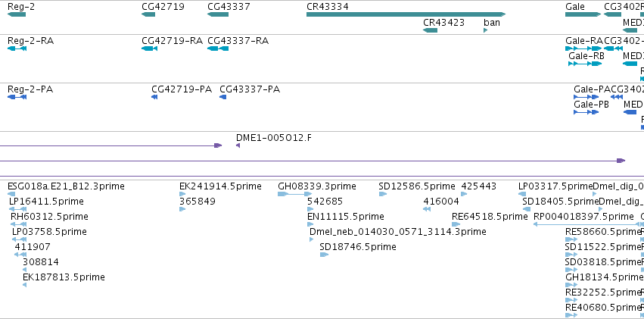Select the EN11115.5prime EST

point(310,224)
